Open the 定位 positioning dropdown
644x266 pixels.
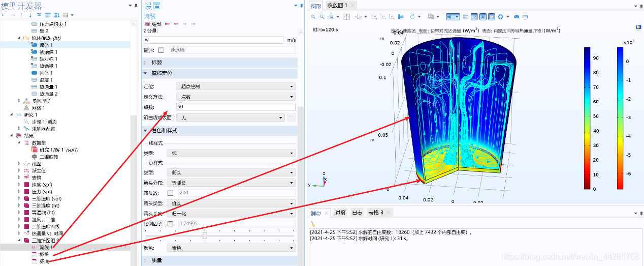click(236, 86)
